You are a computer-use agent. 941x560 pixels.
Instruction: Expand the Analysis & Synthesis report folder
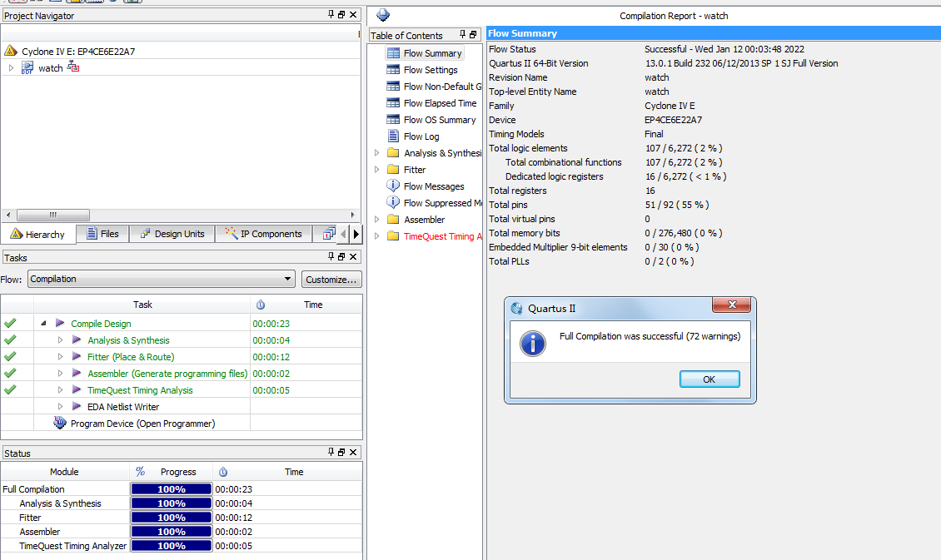click(377, 153)
